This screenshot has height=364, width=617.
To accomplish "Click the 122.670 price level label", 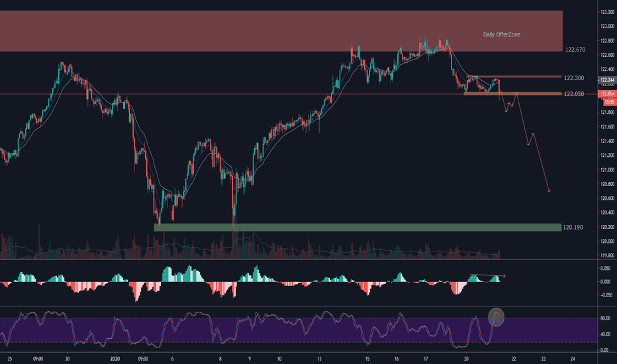I will (x=573, y=50).
